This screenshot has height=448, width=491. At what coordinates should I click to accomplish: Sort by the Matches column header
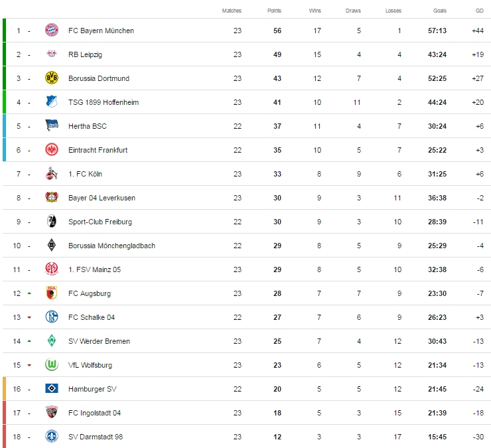[x=232, y=11]
